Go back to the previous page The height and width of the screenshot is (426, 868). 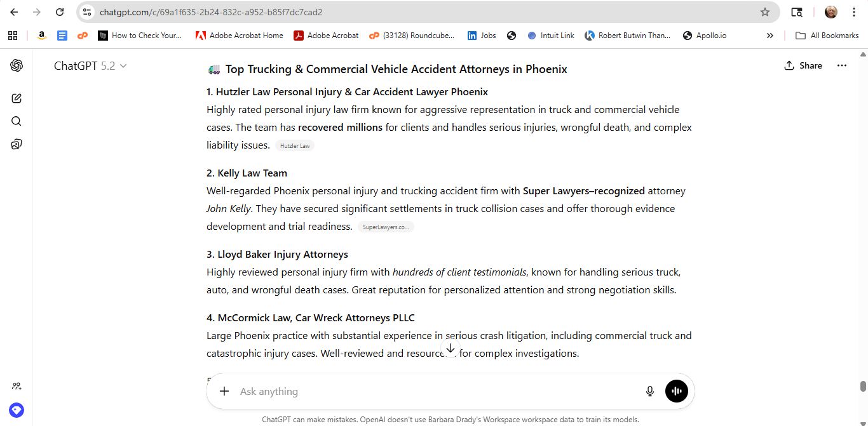14,12
